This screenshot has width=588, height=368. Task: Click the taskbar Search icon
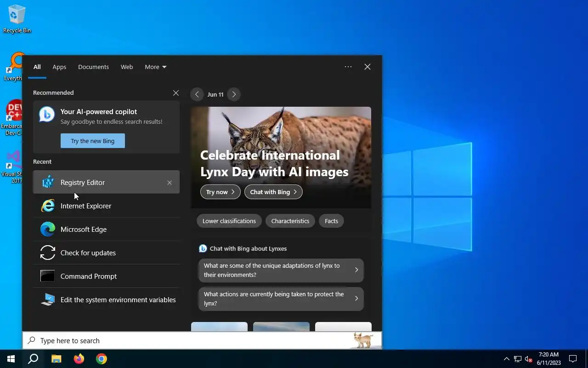click(x=33, y=359)
